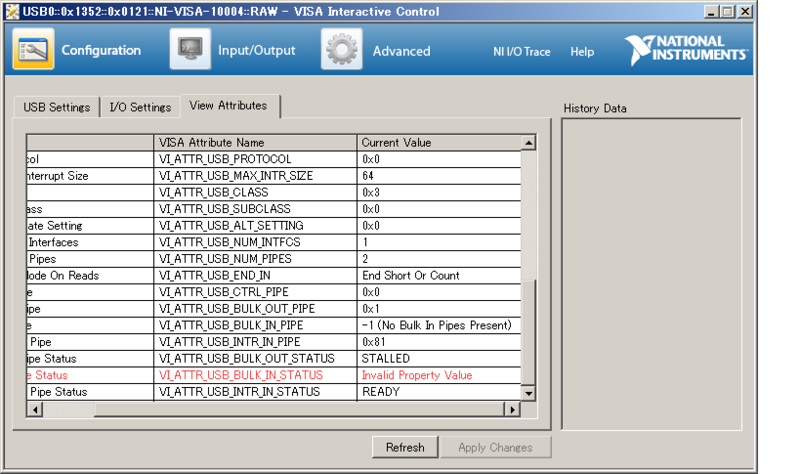Open the Advanced gear icon

pyautogui.click(x=342, y=48)
